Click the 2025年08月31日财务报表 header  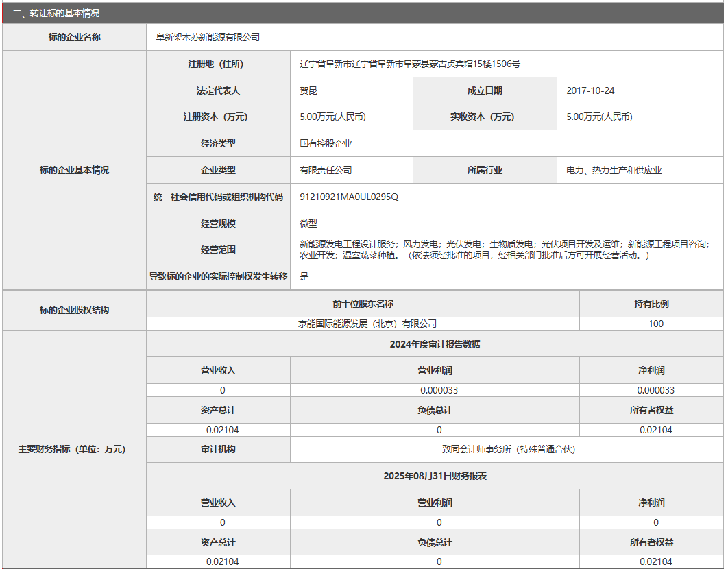pos(437,476)
